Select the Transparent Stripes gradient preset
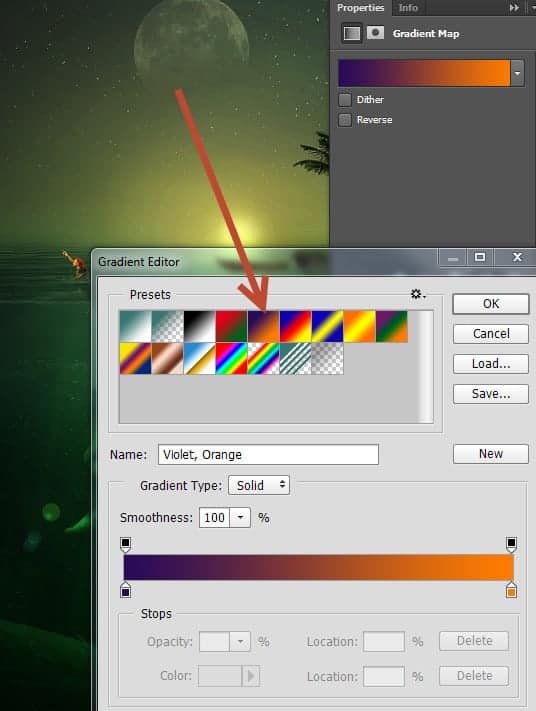This screenshot has height=711, width=536. click(295, 359)
